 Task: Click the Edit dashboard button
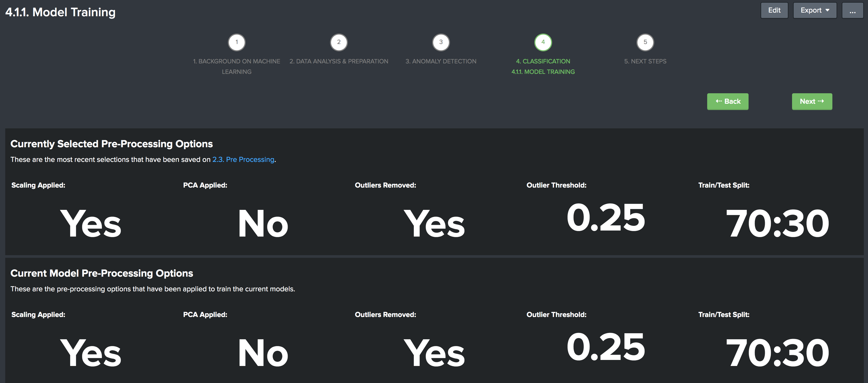point(774,10)
